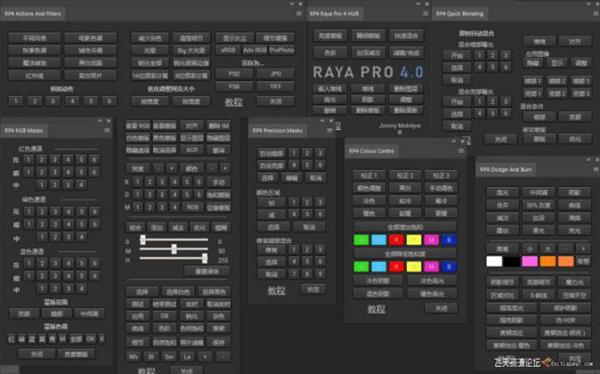Select the RP4 RGB Masks tab
600x374 pixels.
pyautogui.click(x=24, y=131)
